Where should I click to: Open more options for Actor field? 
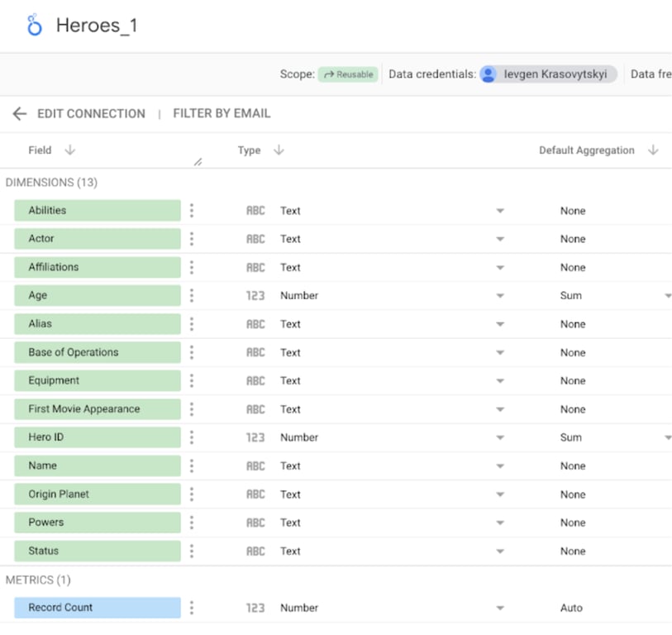click(x=192, y=239)
